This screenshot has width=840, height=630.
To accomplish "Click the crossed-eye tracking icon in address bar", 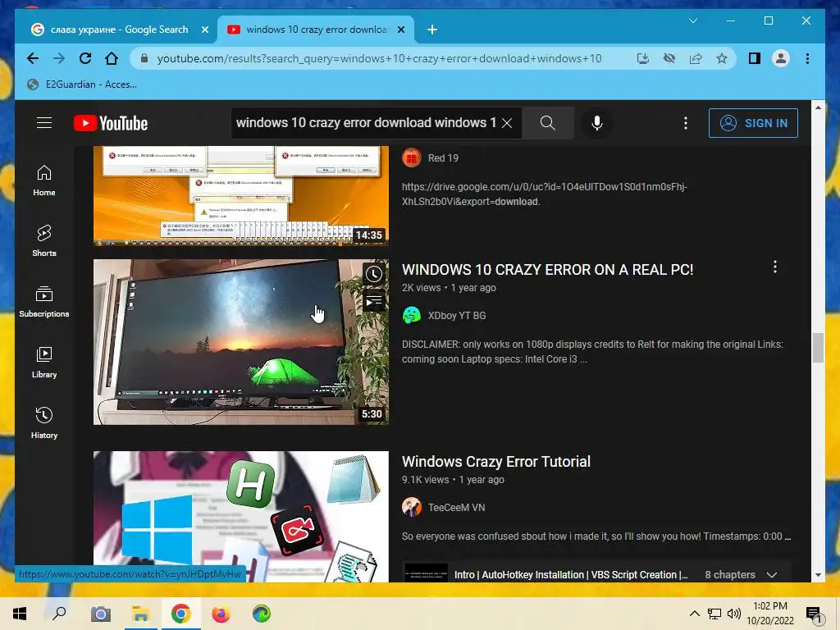I will (669, 58).
